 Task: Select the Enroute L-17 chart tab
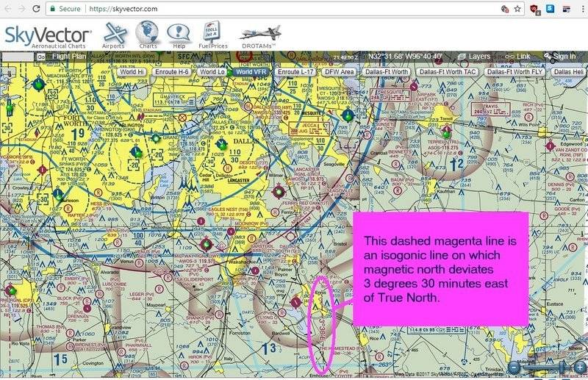[295, 72]
